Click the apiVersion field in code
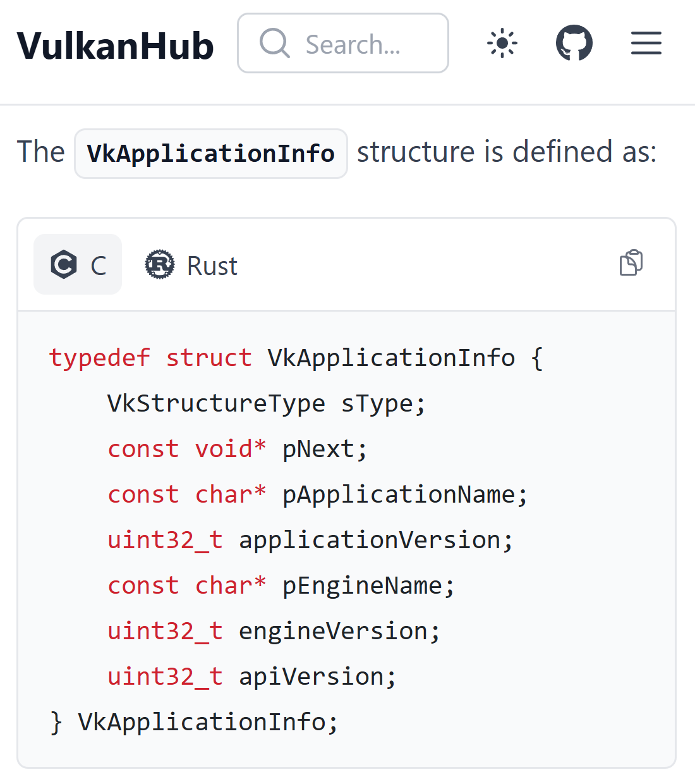Image resolution: width=695 pixels, height=784 pixels. coord(311,677)
